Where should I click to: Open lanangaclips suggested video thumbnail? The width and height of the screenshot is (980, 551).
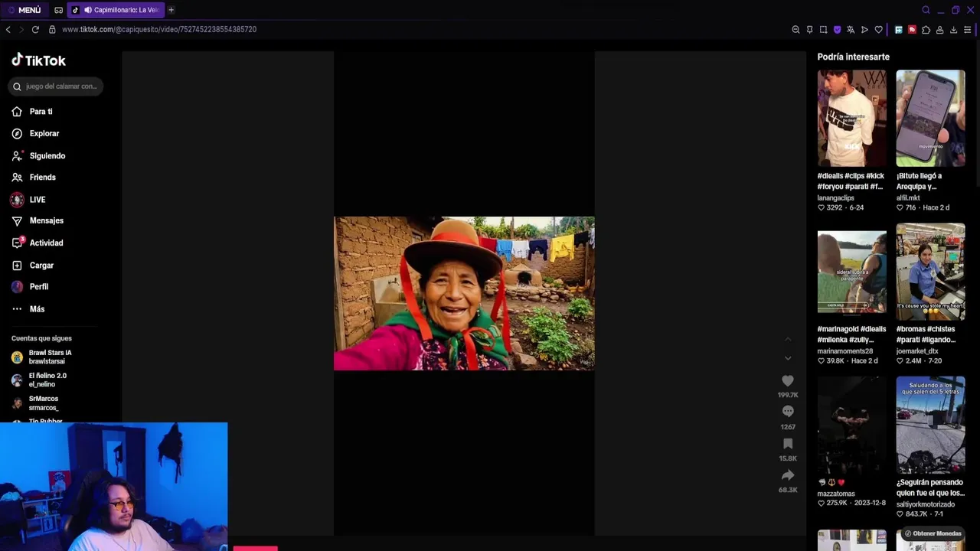pos(851,119)
